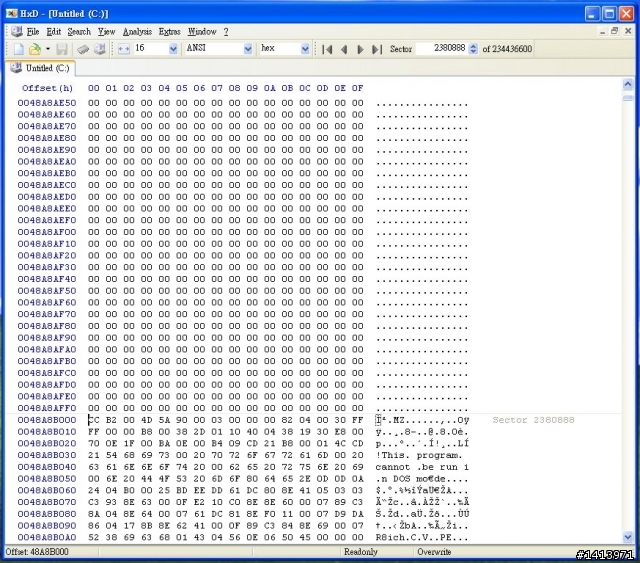Open the View menu
The image size is (640, 563).
107,31
